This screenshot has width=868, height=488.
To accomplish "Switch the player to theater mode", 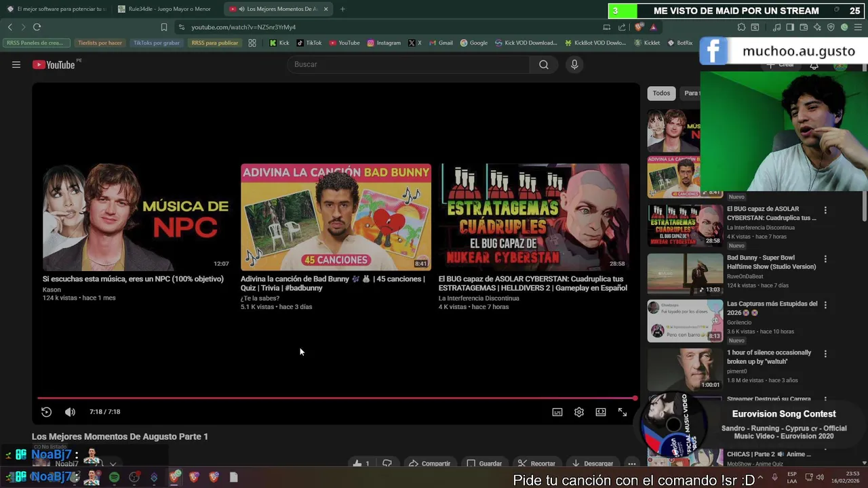I will [x=601, y=412].
